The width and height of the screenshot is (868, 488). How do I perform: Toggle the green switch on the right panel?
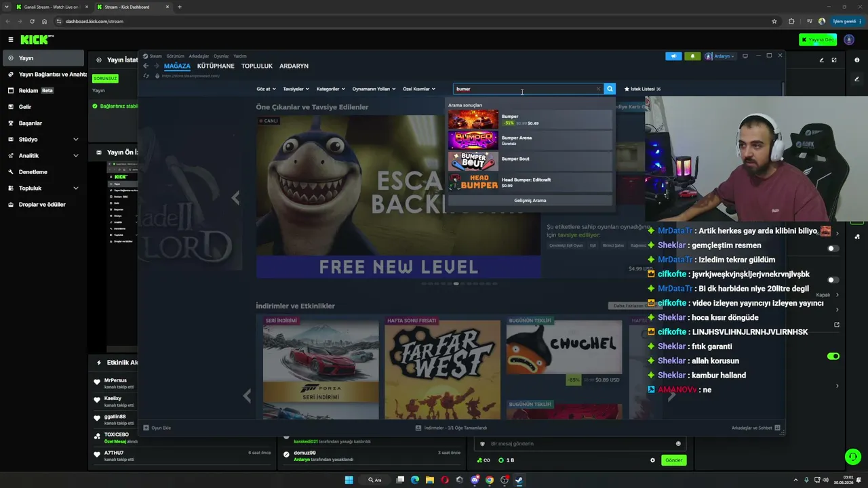[x=833, y=357]
